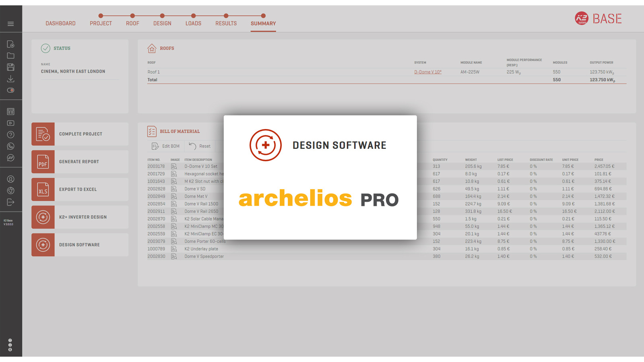Switch to the Dashboard tab
Viewport: 644px width, 362px height.
pos(60,23)
